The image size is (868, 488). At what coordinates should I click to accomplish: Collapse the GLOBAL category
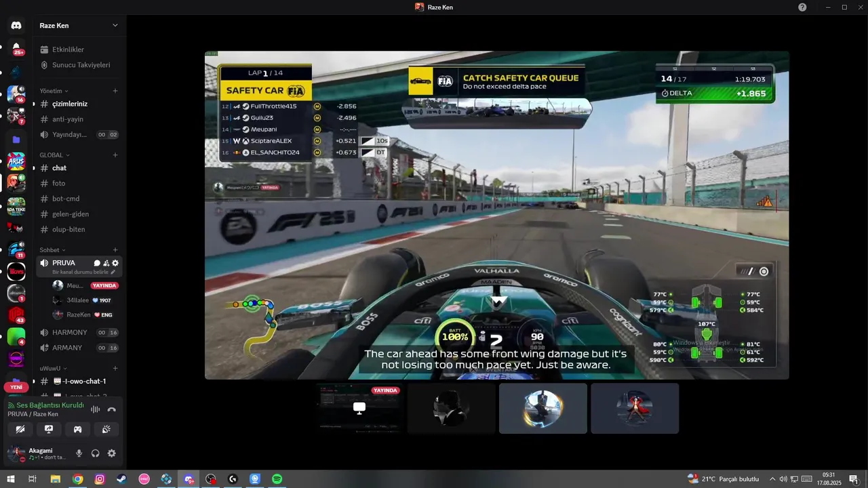(x=54, y=155)
